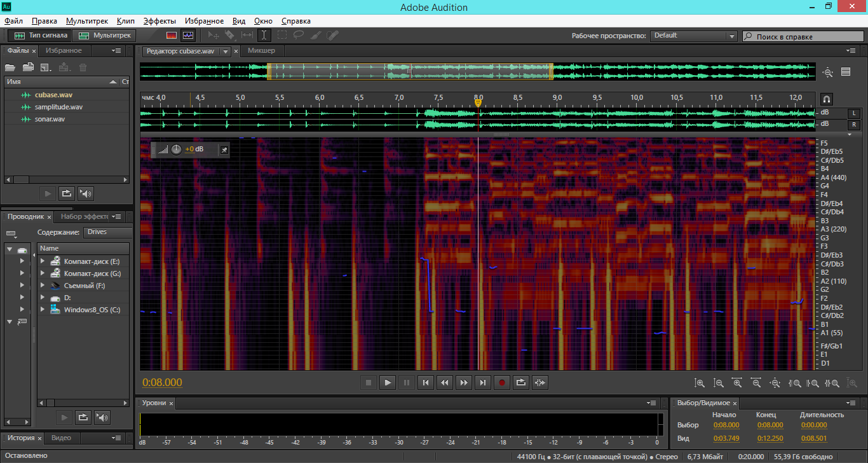Toggle skip selection button in transport
The width and height of the screenshot is (868, 463).
[x=540, y=382]
